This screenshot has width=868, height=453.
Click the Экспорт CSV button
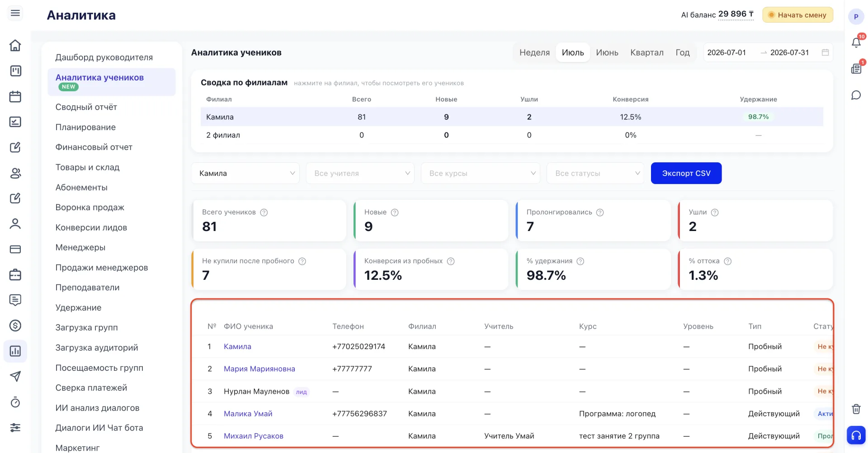pyautogui.click(x=686, y=173)
